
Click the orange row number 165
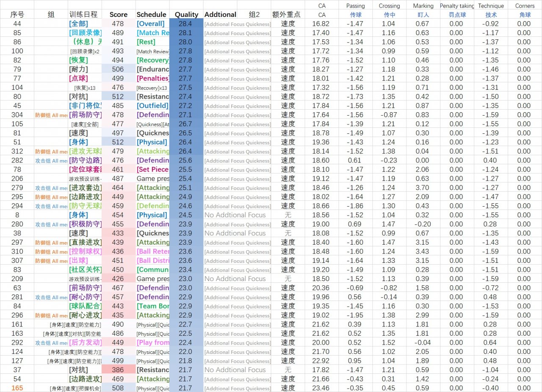[x=17, y=388]
